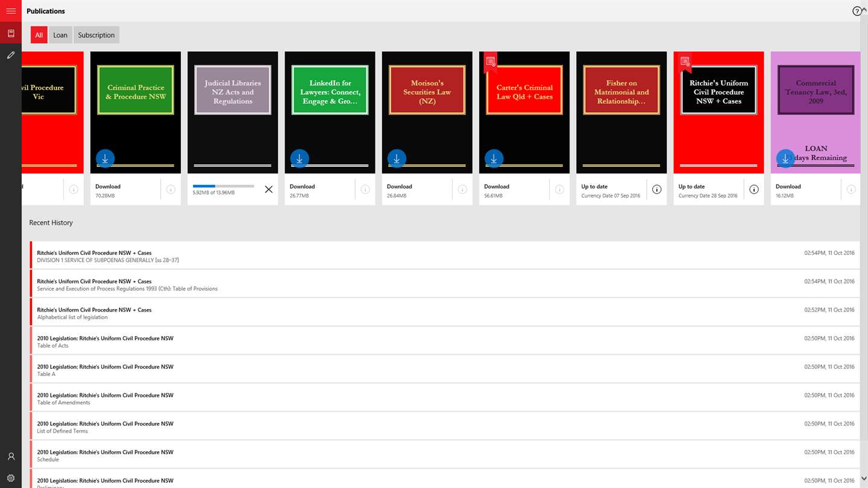This screenshot has height=488, width=868.
Task: Open the user account sidebar icon
Action: click(11, 457)
